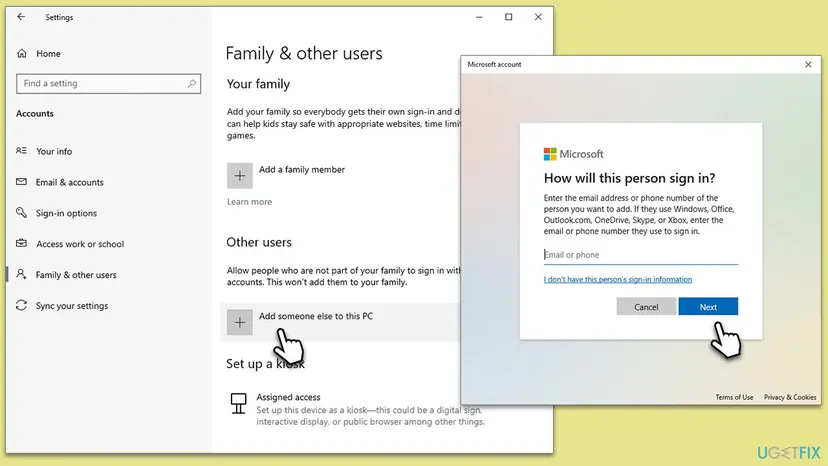Click the Cancel button in Microsoft dialog

click(x=646, y=306)
